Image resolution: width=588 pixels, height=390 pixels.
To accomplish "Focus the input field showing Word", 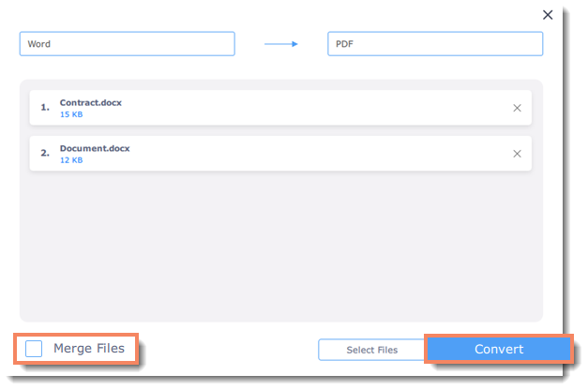I will 128,44.
